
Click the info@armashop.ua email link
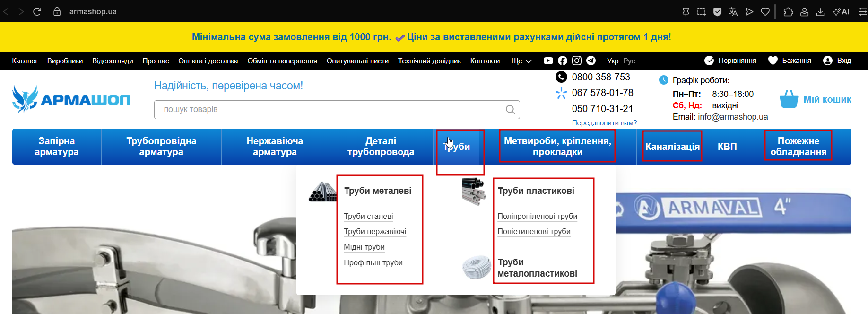pos(733,117)
